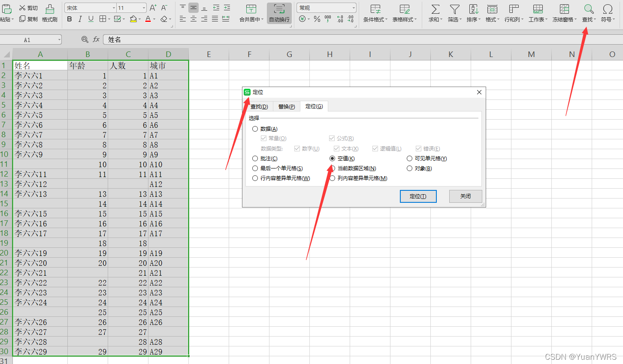Screen dimensions: 623x364
Task: Click the decrease indent icon
Action: (216, 8)
